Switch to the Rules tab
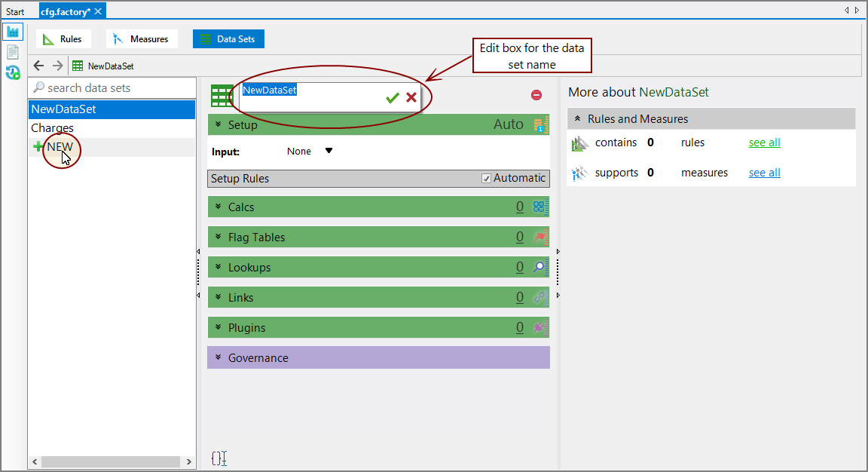Image resolution: width=868 pixels, height=472 pixels. 63,39
